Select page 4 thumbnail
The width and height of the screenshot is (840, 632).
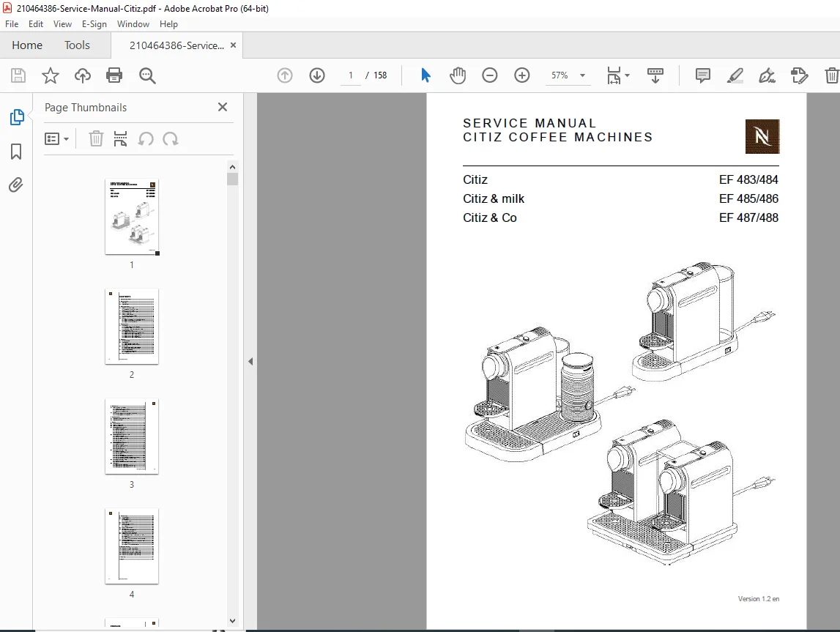coord(132,546)
